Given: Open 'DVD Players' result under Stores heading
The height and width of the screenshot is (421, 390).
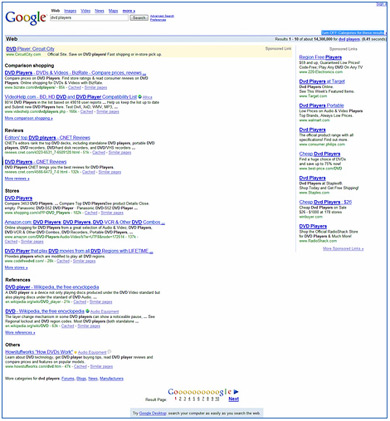Looking at the screenshot, I should pyautogui.click(x=19, y=198).
